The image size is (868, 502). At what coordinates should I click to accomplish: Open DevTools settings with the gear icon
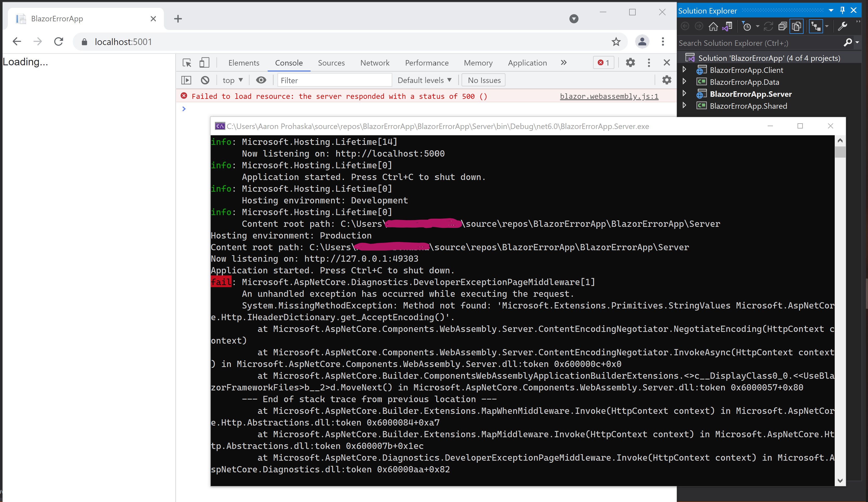tap(630, 62)
